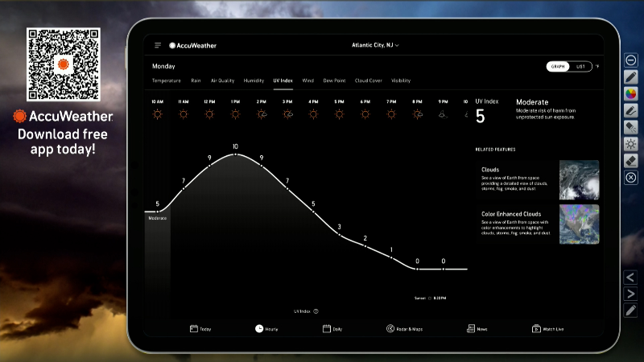Select the 3 PM partly cloudy icon
Viewport: 644px width, 362px height.
[287, 114]
